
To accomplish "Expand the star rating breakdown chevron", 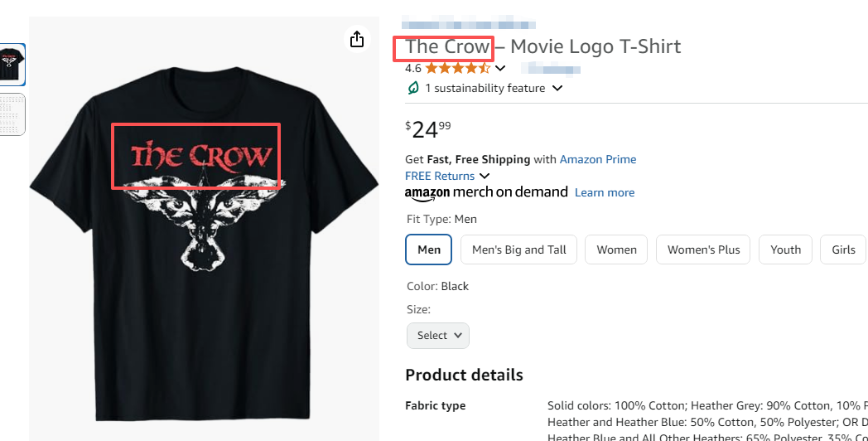I will coord(500,69).
